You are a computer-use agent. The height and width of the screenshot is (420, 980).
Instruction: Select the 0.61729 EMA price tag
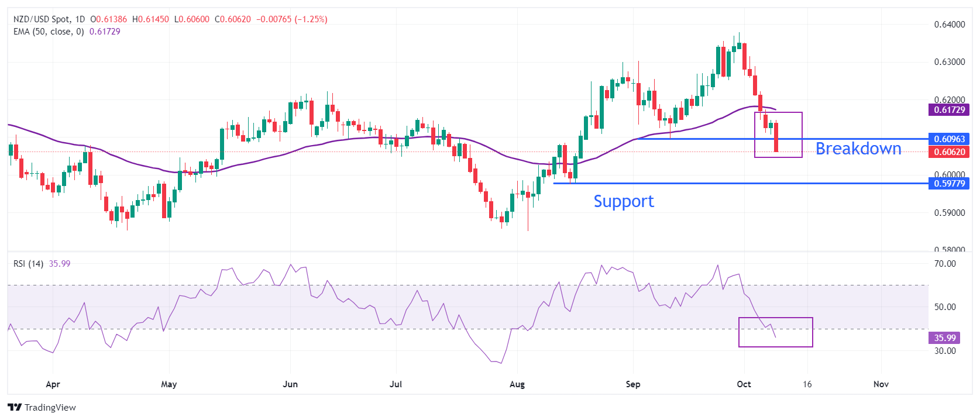[x=949, y=110]
